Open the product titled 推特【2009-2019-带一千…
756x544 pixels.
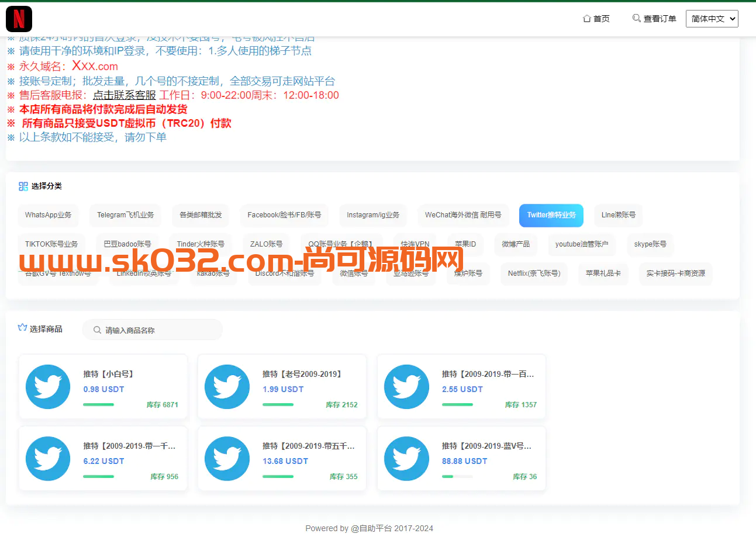point(129,446)
